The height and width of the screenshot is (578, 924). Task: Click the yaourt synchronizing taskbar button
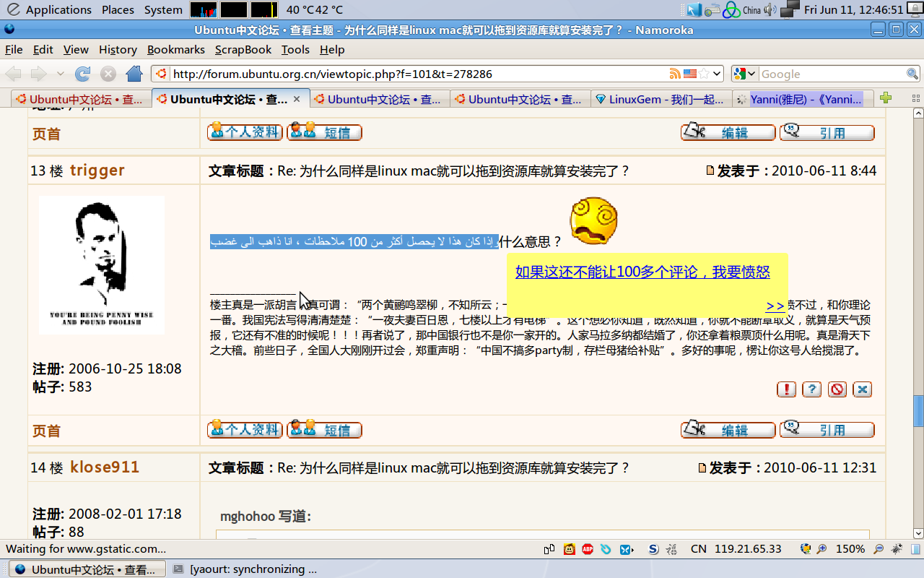click(x=246, y=569)
